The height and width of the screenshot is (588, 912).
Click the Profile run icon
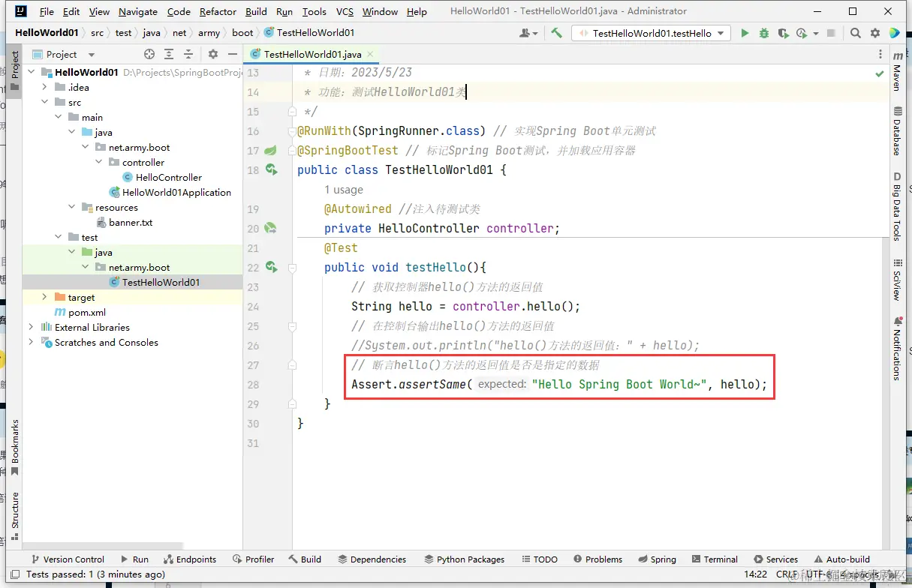[x=802, y=33]
